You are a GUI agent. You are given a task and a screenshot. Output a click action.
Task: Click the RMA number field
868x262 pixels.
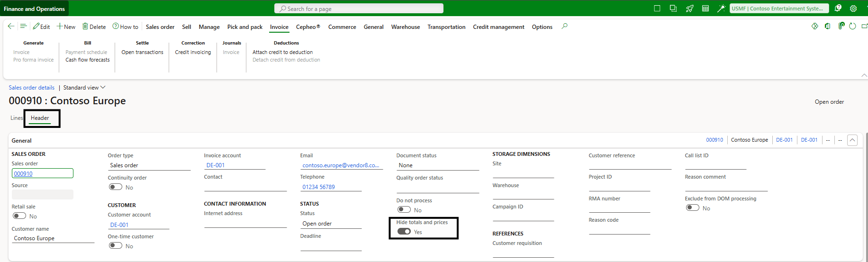click(619, 208)
